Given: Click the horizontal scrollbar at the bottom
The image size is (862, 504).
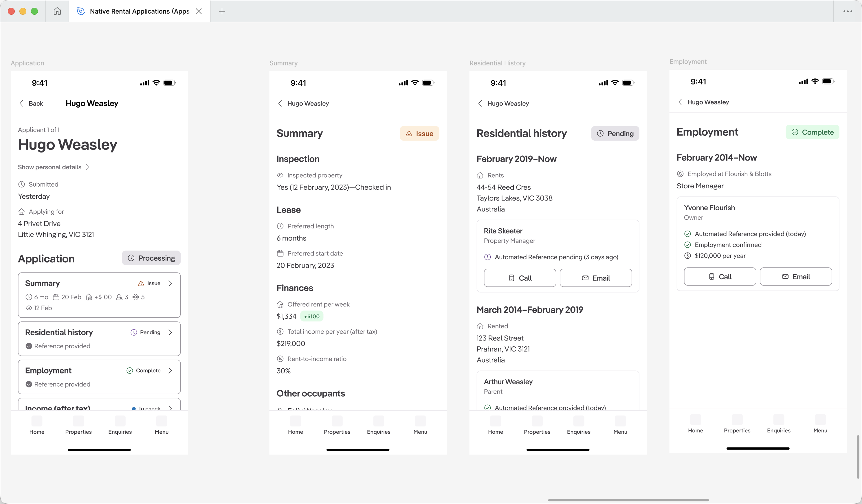Looking at the screenshot, I should click(629, 500).
